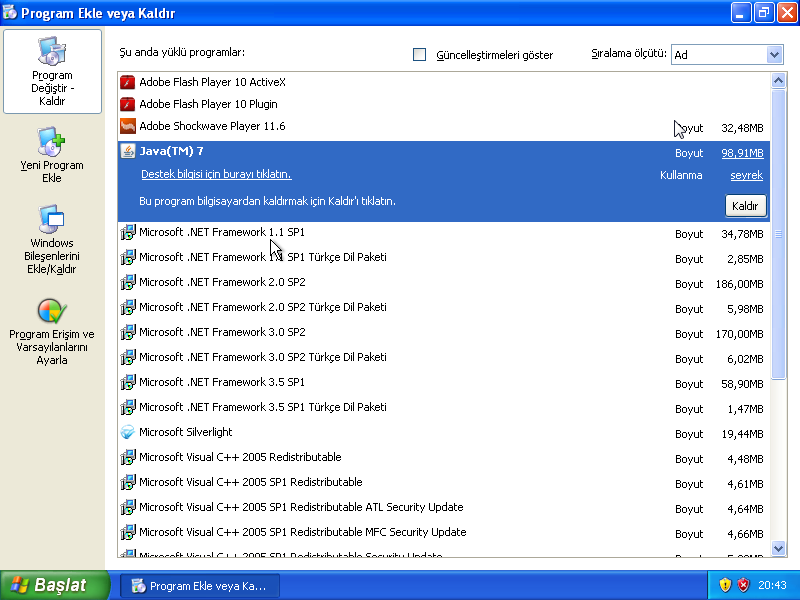Click the 32,48MB size value
The width and height of the screenshot is (800, 600).
point(742,128)
